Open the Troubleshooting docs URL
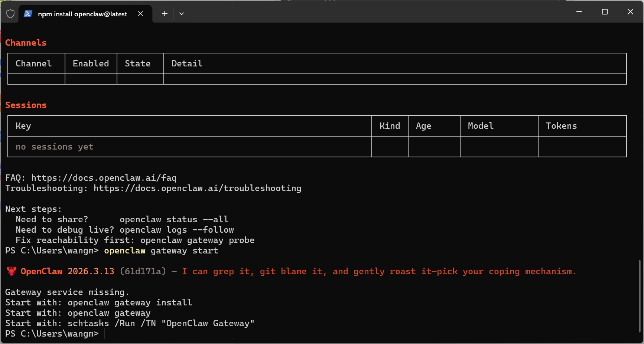The width and height of the screenshot is (644, 344). [x=197, y=188]
